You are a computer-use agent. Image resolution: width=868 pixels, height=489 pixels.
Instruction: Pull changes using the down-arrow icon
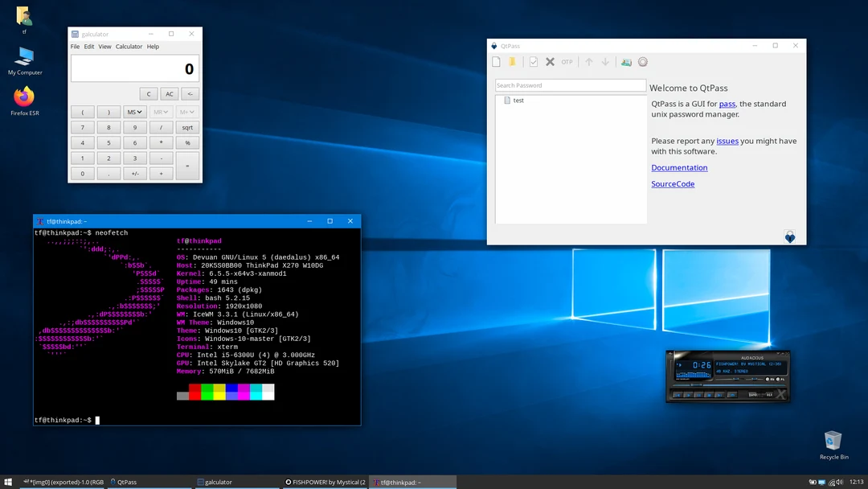(x=605, y=61)
